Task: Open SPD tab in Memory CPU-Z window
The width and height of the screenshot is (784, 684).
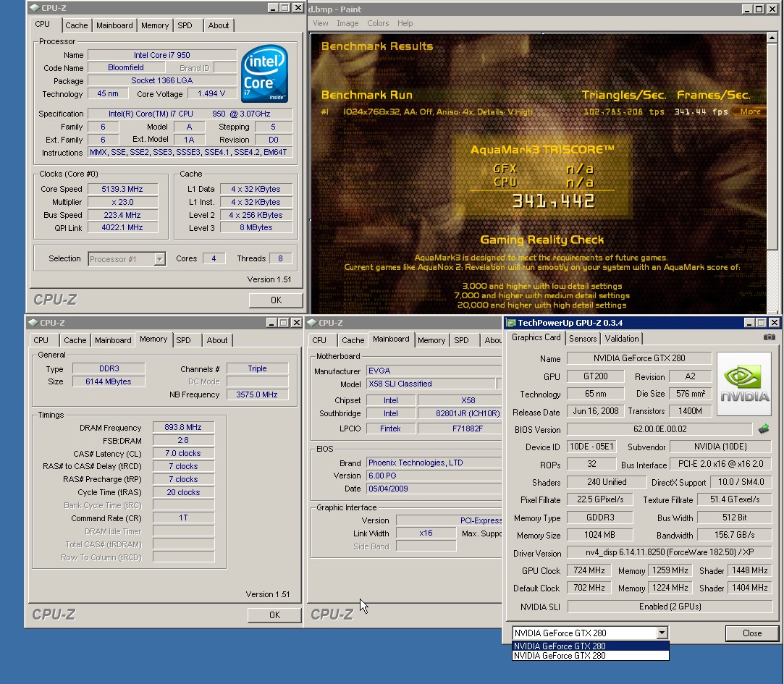Action: (x=183, y=340)
